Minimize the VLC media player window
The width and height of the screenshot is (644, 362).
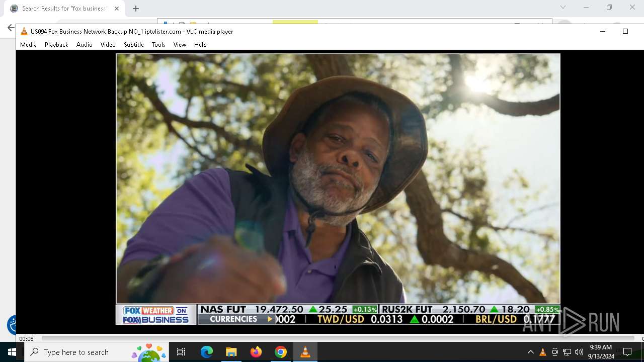(602, 31)
